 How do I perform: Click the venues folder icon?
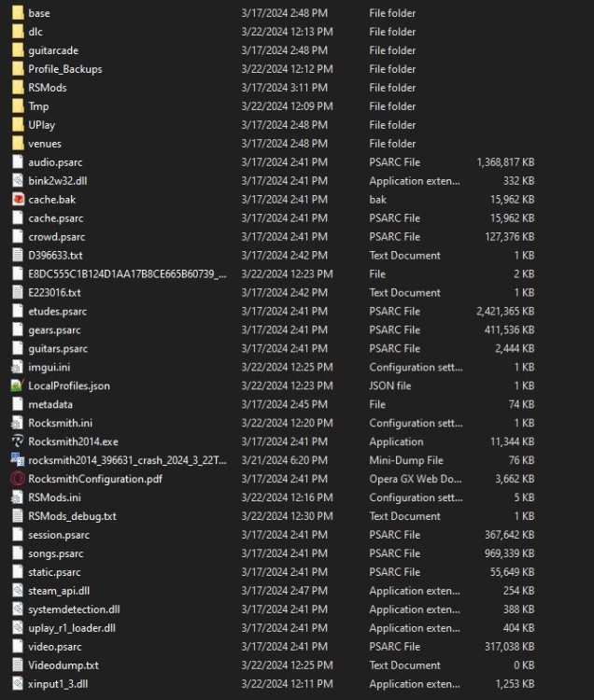click(x=18, y=144)
